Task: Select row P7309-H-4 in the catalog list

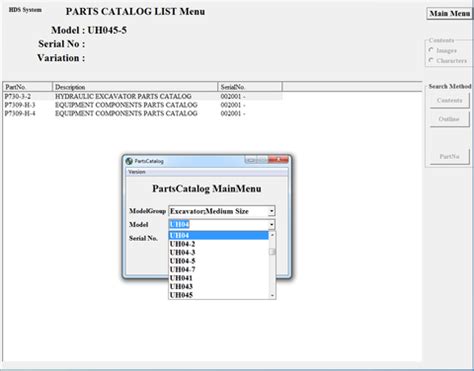Action: click(x=143, y=113)
